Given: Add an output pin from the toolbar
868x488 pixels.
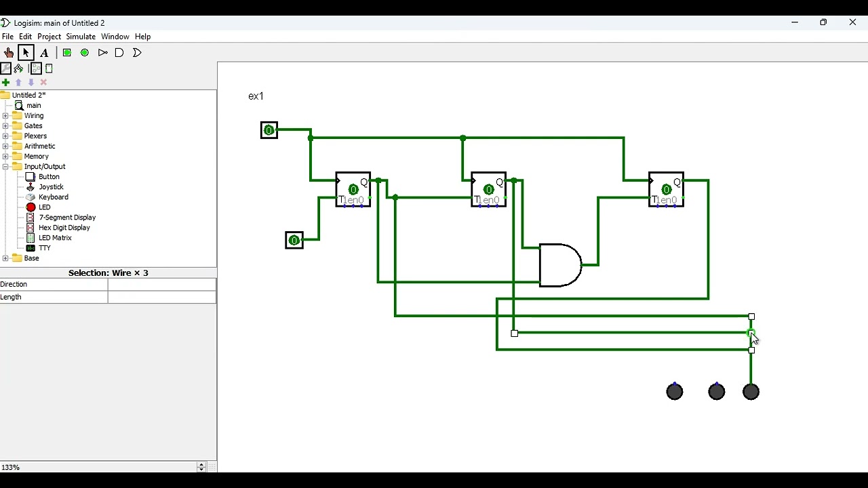Looking at the screenshot, I should click(85, 53).
